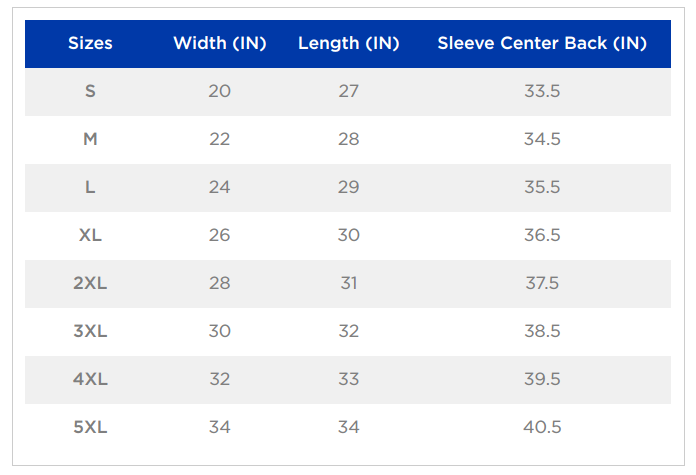
Task: Select the 3XL size row label
Action: click(90, 331)
